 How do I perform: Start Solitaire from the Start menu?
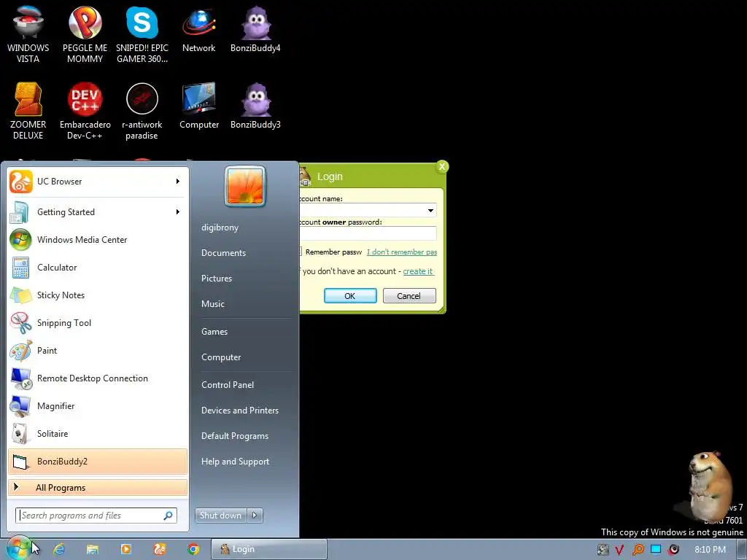(98, 433)
